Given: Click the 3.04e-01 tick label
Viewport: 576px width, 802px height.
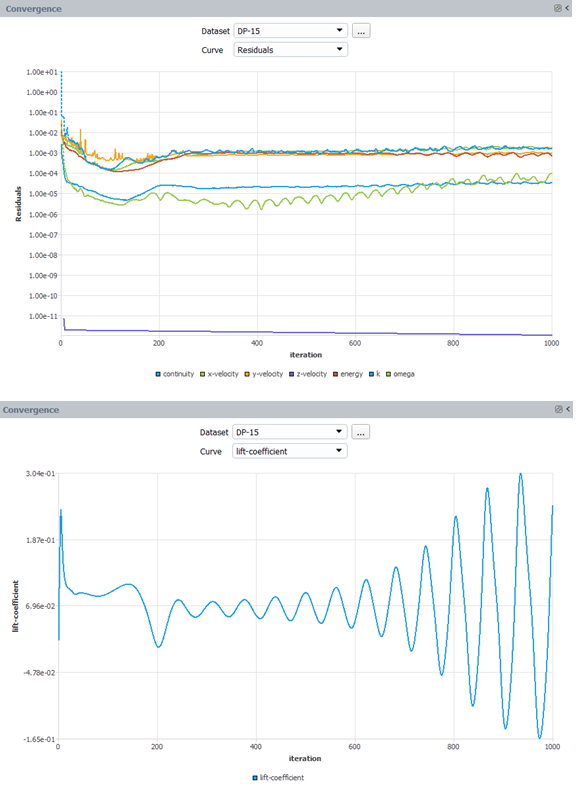Looking at the screenshot, I should tap(40, 474).
